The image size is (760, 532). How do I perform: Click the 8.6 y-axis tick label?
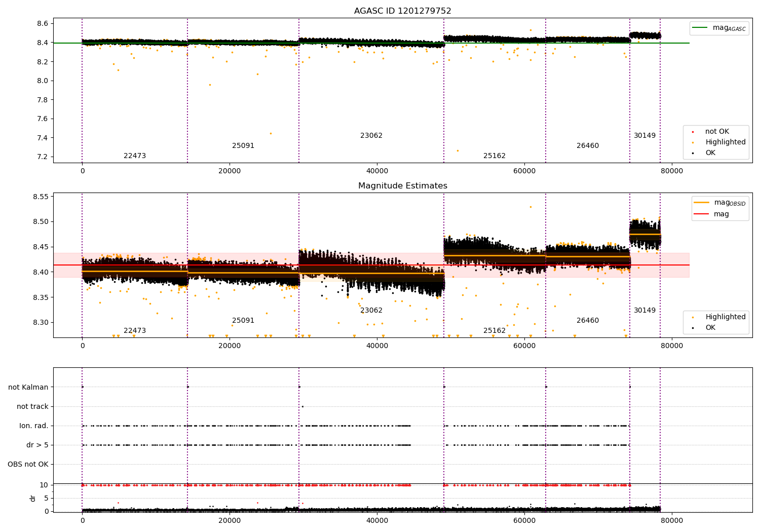pyautogui.click(x=43, y=24)
